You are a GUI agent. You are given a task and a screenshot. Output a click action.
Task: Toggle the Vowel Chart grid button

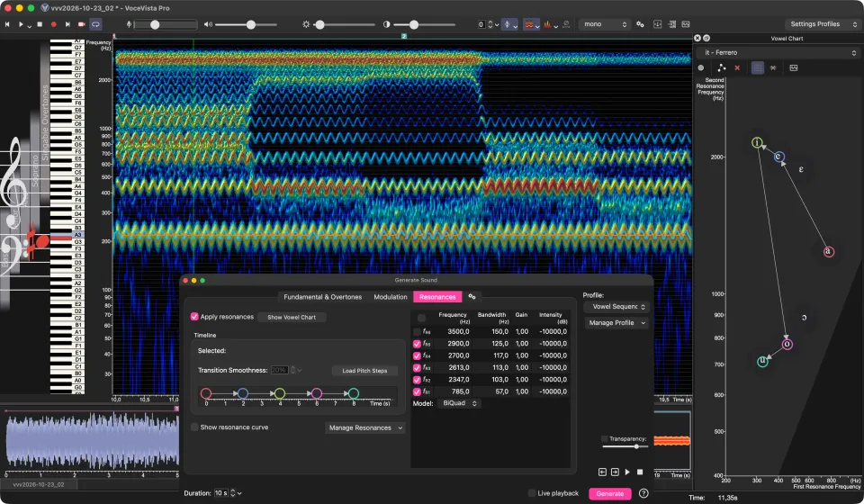pos(758,67)
